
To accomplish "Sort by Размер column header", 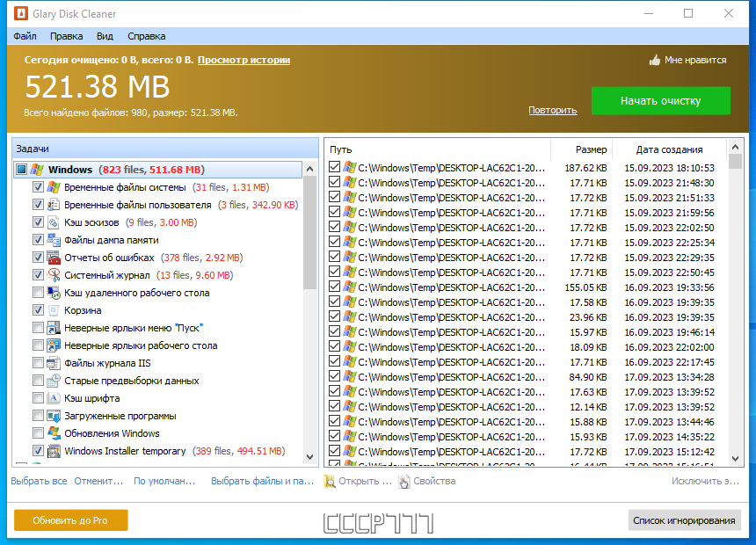I will coord(582,149).
